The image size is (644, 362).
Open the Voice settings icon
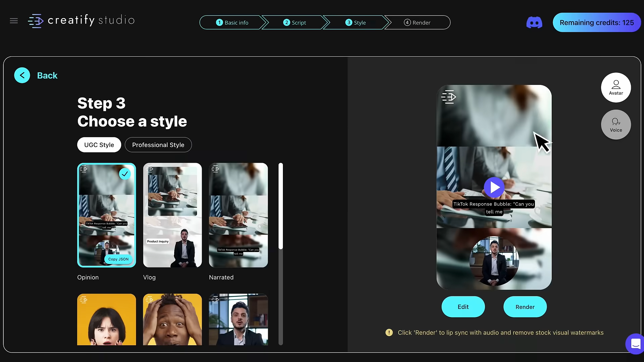(x=616, y=124)
